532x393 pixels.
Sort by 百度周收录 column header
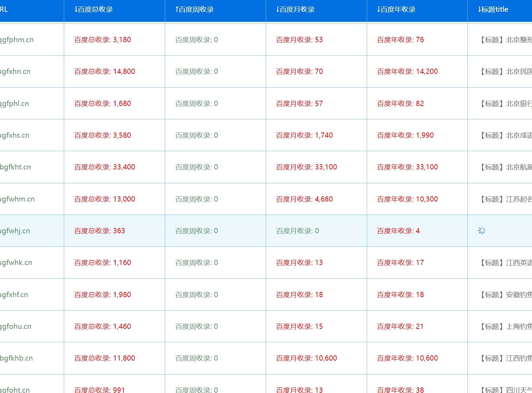[x=194, y=10]
